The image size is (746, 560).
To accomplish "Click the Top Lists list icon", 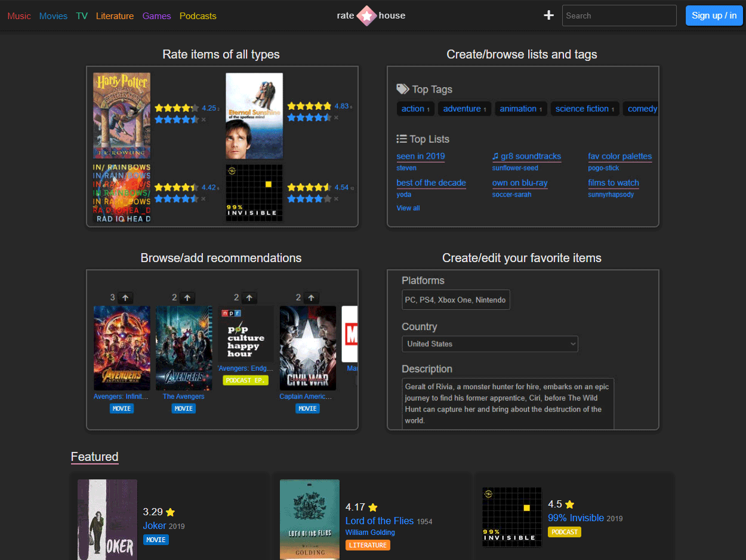I will [402, 139].
